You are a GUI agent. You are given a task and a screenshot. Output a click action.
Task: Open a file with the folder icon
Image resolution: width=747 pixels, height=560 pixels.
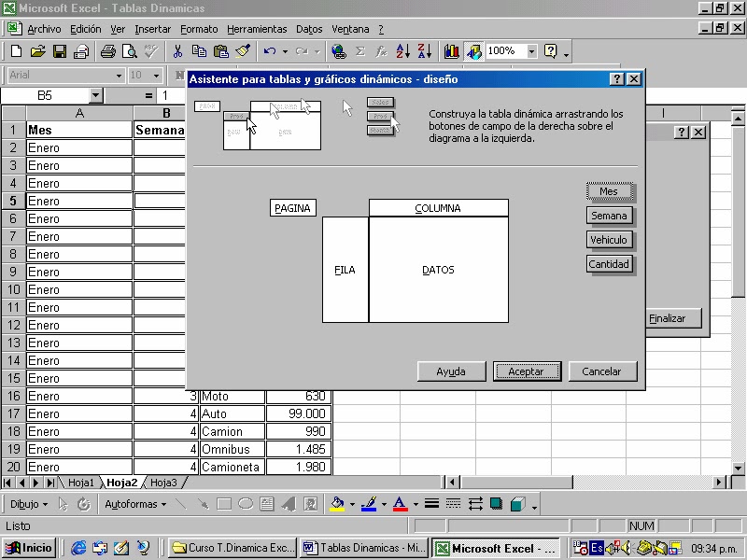pos(38,51)
